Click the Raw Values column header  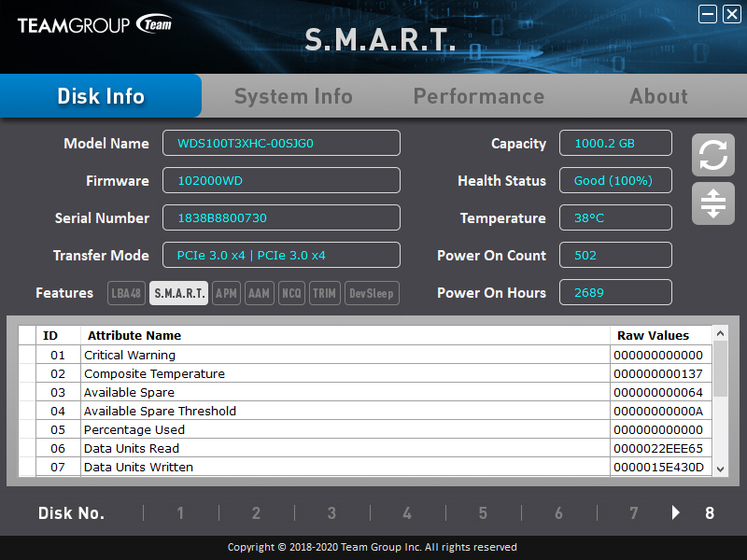pyautogui.click(x=661, y=335)
